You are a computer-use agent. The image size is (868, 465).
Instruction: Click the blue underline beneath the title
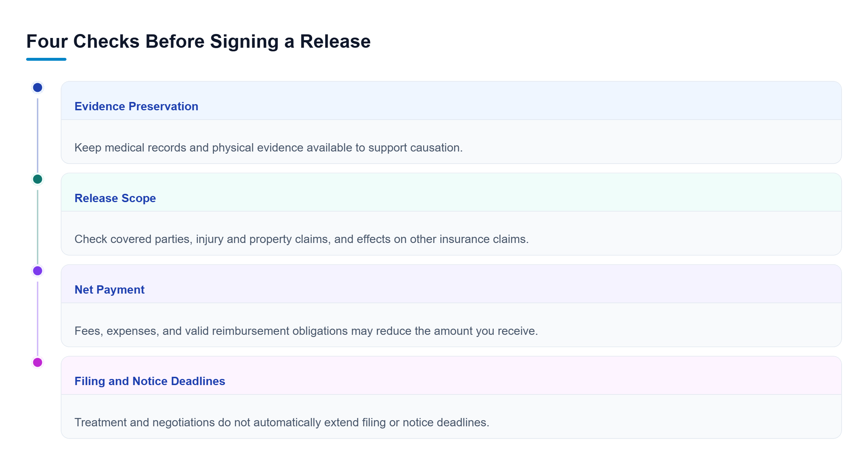(x=46, y=59)
